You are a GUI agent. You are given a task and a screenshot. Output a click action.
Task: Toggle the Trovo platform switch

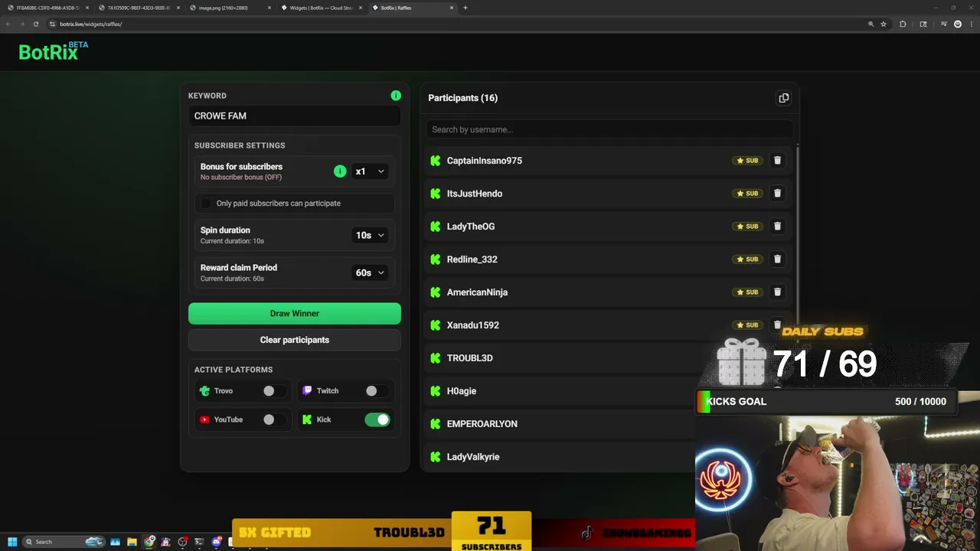(273, 391)
